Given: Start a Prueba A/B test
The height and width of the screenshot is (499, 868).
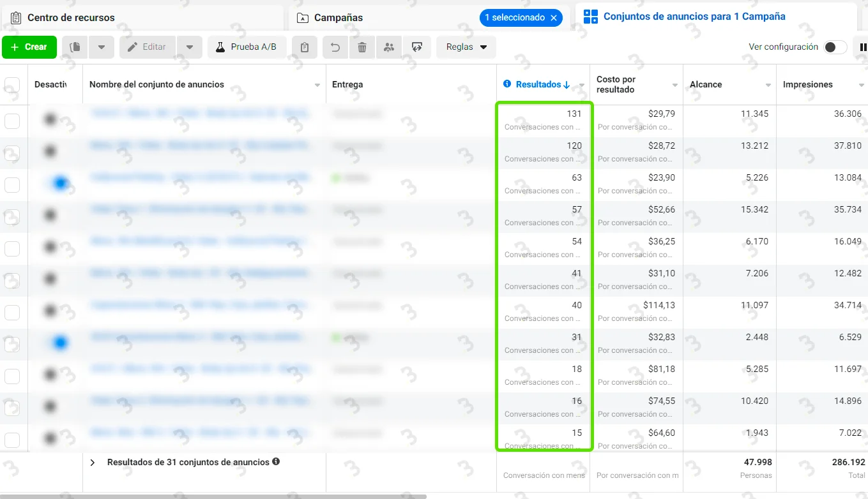Looking at the screenshot, I should (x=247, y=47).
